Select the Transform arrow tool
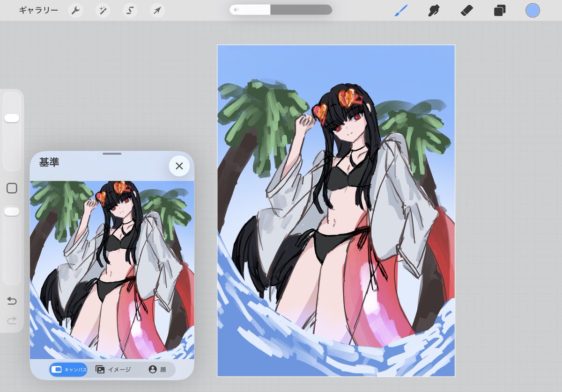Screen dimensions: 562x392 157,10
